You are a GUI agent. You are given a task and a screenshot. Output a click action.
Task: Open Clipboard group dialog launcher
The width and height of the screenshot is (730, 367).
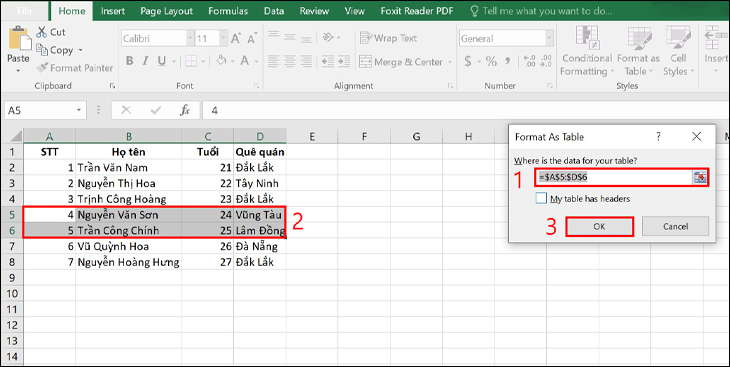(x=112, y=86)
